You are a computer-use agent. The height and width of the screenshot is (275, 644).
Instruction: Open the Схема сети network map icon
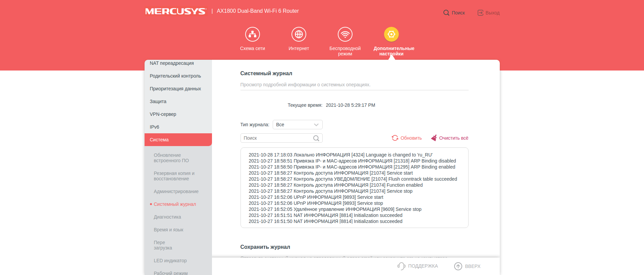(x=252, y=34)
